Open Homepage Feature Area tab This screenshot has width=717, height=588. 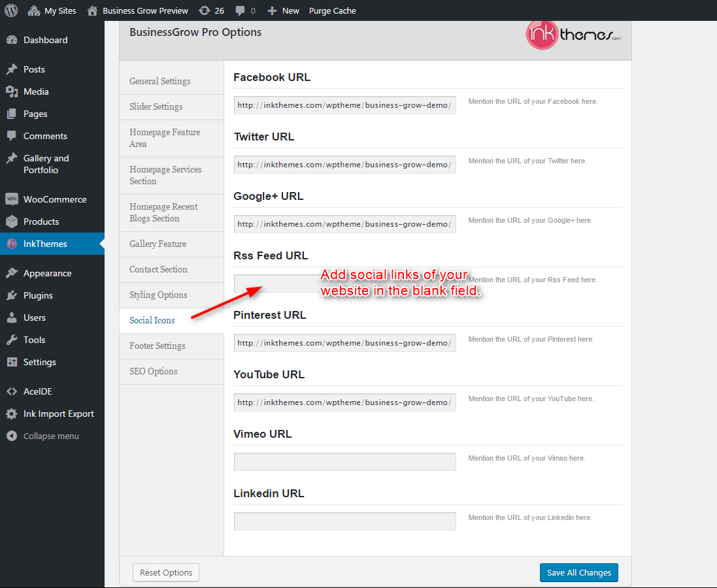click(x=171, y=138)
